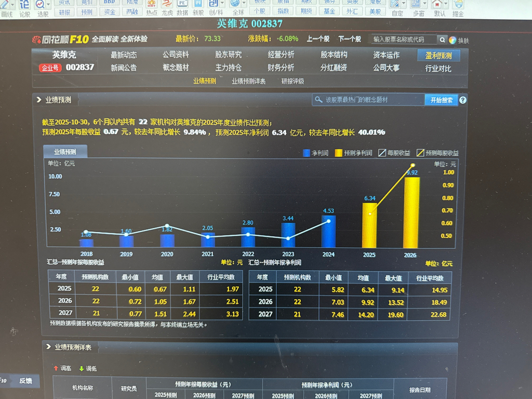Switch to the 研报评级 sub-tab
532x399 pixels.
293,82
